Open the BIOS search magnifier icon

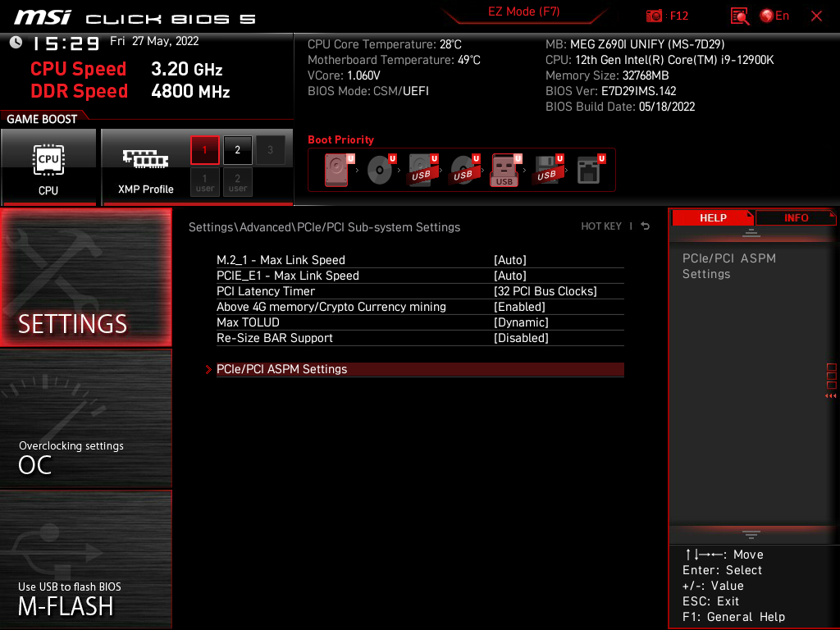click(x=739, y=16)
